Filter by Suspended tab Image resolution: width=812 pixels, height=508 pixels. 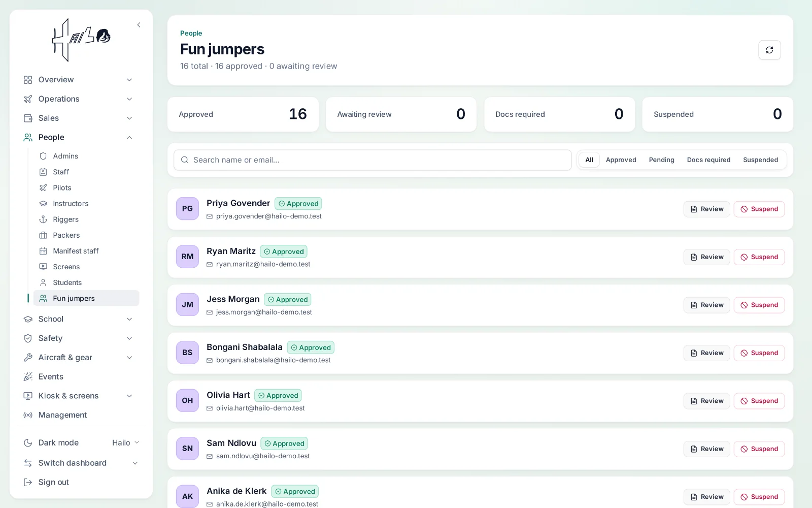coord(760,160)
